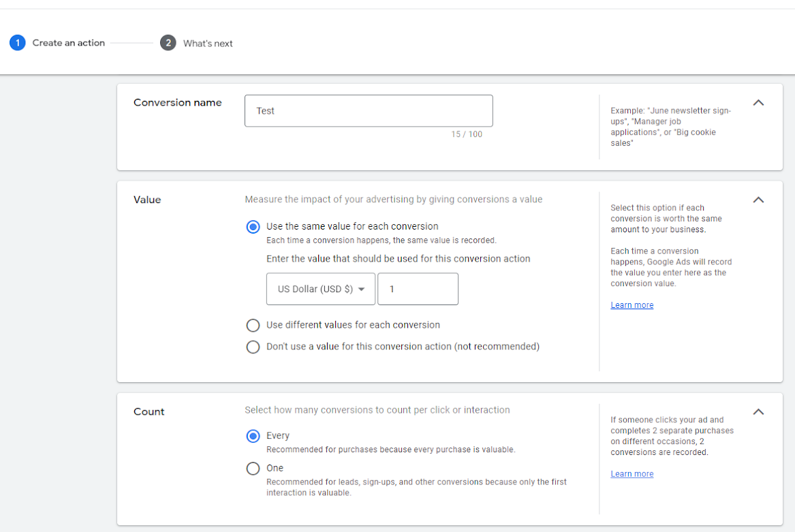This screenshot has height=532, width=795.
Task: Go to the "What's next" step label
Action: click(x=208, y=44)
